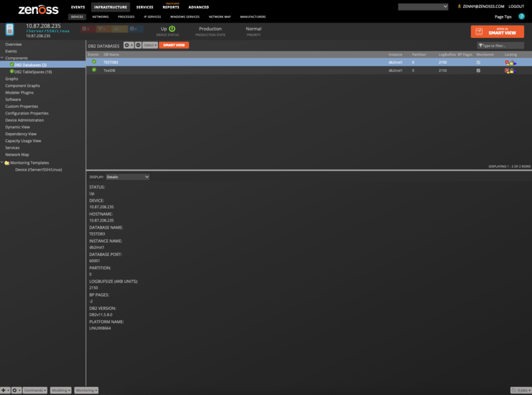This screenshot has width=532, height=395.
Task: Click the delete component minus button
Action: point(138,45)
